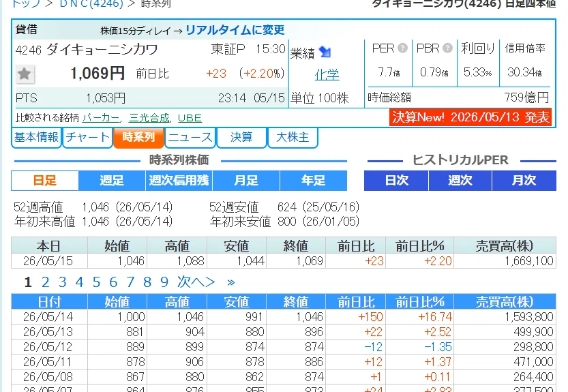Click リアルタイムに変更 link
Screen dimensions: 568x392
[x=235, y=30]
